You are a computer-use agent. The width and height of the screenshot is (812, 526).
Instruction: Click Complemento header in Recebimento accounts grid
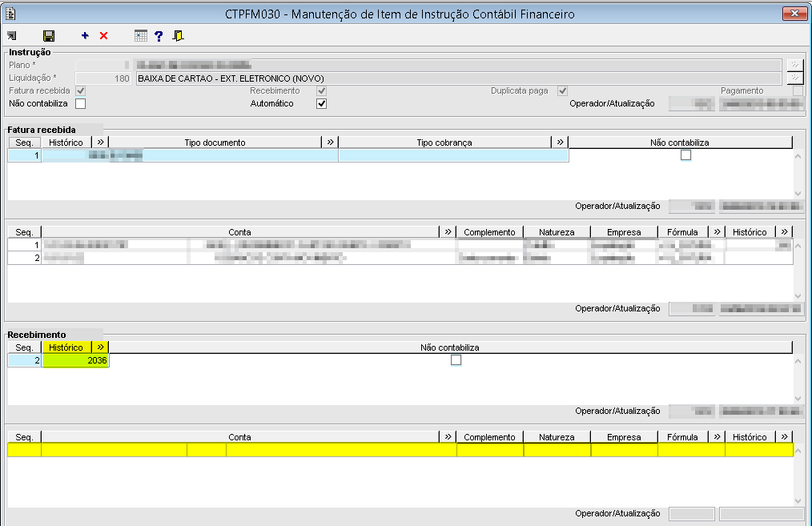pyautogui.click(x=489, y=437)
